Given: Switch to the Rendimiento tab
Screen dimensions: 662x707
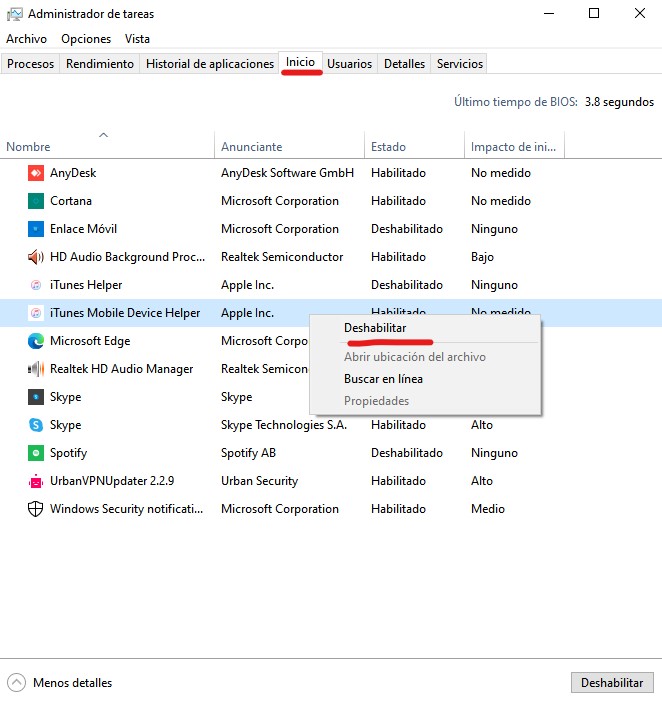Looking at the screenshot, I should (100, 64).
